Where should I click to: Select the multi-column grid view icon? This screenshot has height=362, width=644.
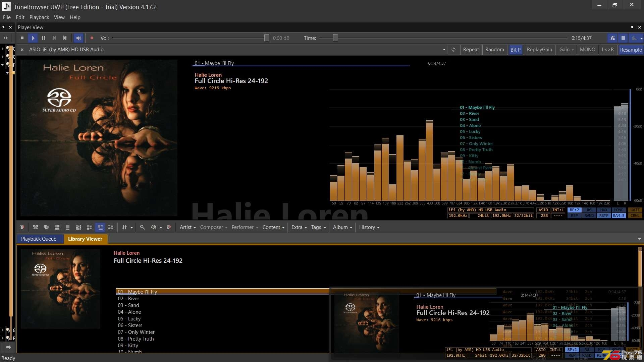click(78, 227)
